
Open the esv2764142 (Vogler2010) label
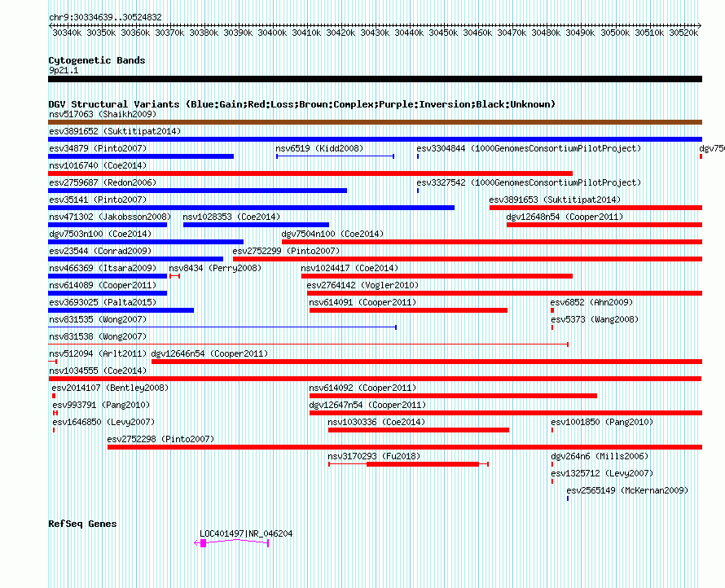point(363,285)
